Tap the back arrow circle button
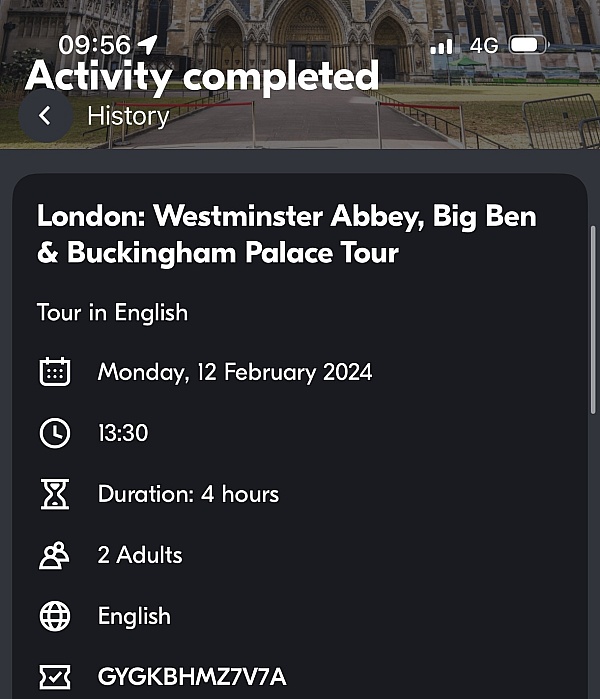The width and height of the screenshot is (600, 699). (45, 115)
